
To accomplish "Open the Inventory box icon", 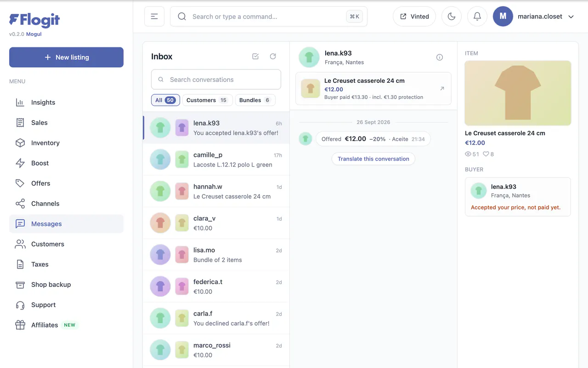I will click(20, 143).
